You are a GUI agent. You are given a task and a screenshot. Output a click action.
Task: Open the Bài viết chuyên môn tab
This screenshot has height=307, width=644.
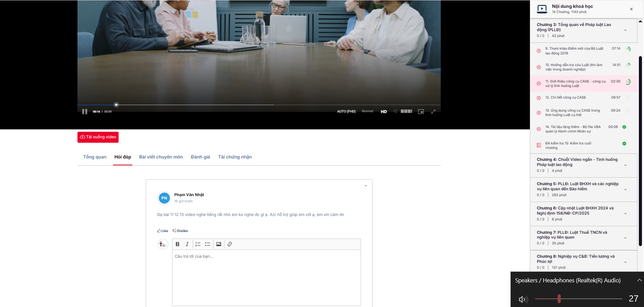point(161,157)
